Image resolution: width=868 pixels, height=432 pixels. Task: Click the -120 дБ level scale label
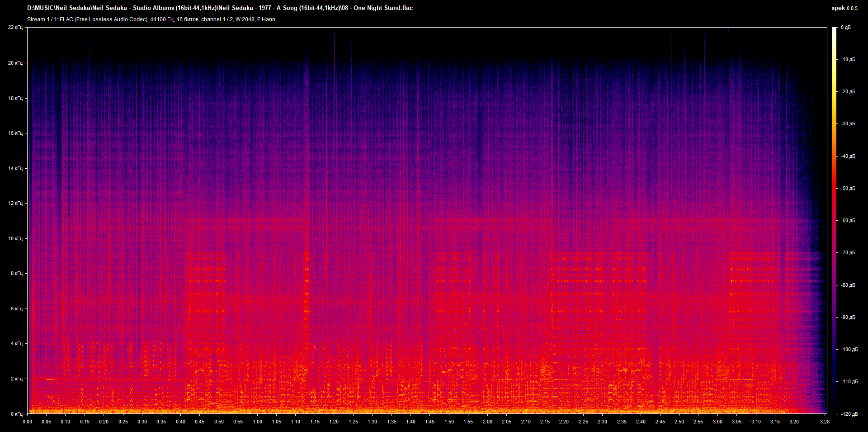(x=849, y=414)
